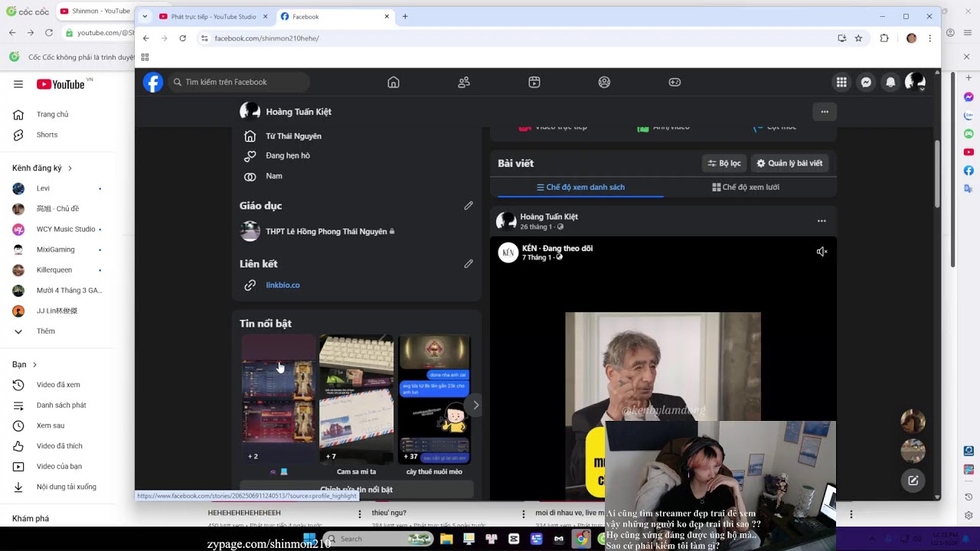Click the Facebook page vertical scrollbar

point(938,173)
